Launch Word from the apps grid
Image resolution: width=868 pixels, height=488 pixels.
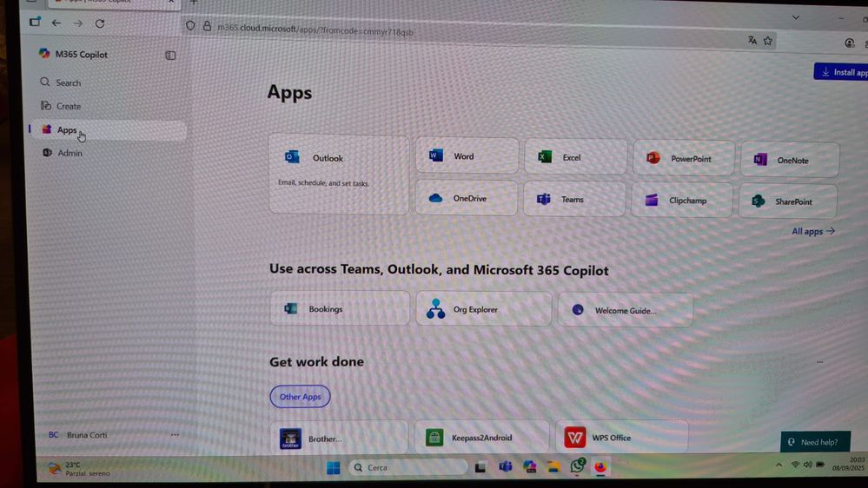tap(467, 156)
